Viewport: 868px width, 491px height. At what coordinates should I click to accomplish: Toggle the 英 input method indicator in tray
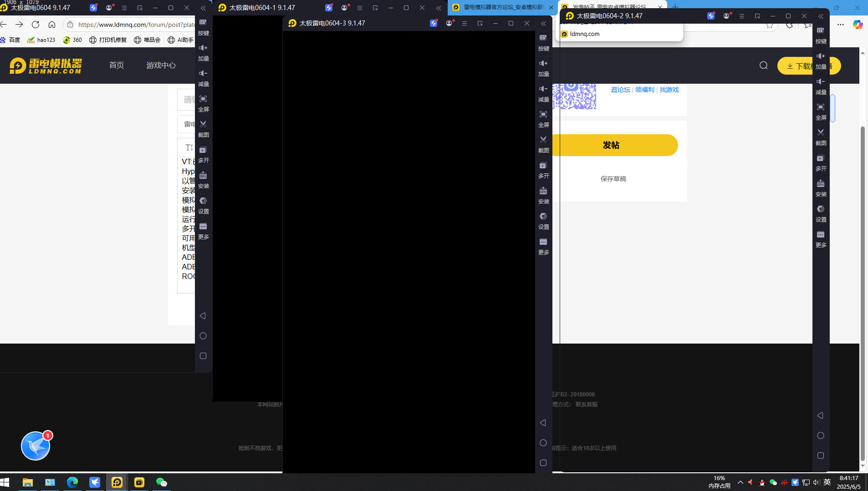[x=827, y=482]
